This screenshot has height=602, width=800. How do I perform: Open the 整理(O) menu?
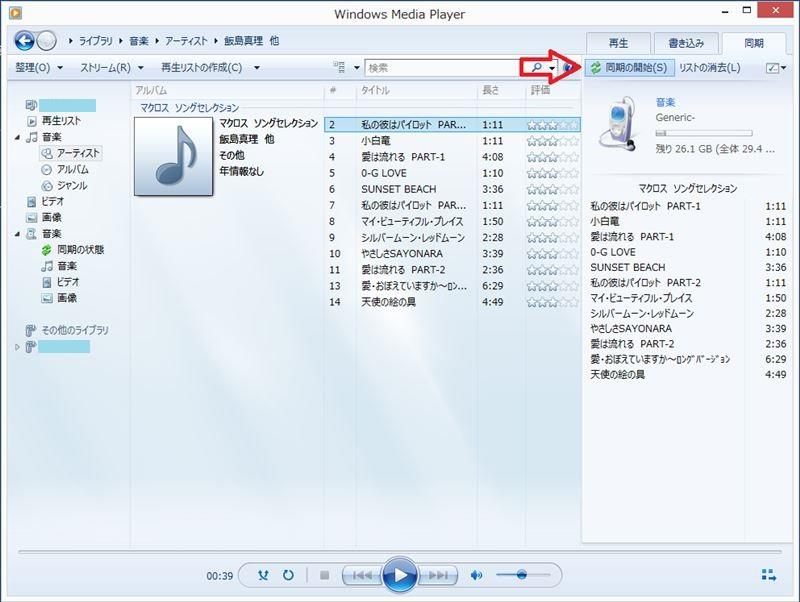(x=39, y=67)
